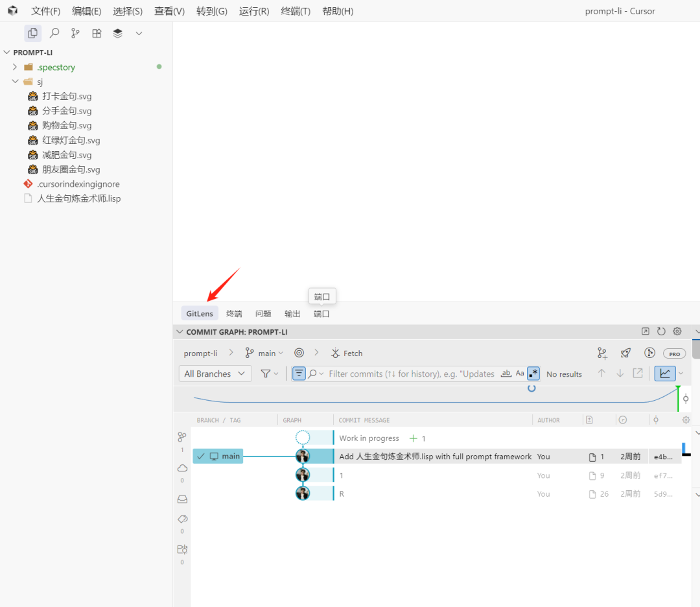
Task: Open the graph filter funnel dropdown
Action: [x=270, y=374]
